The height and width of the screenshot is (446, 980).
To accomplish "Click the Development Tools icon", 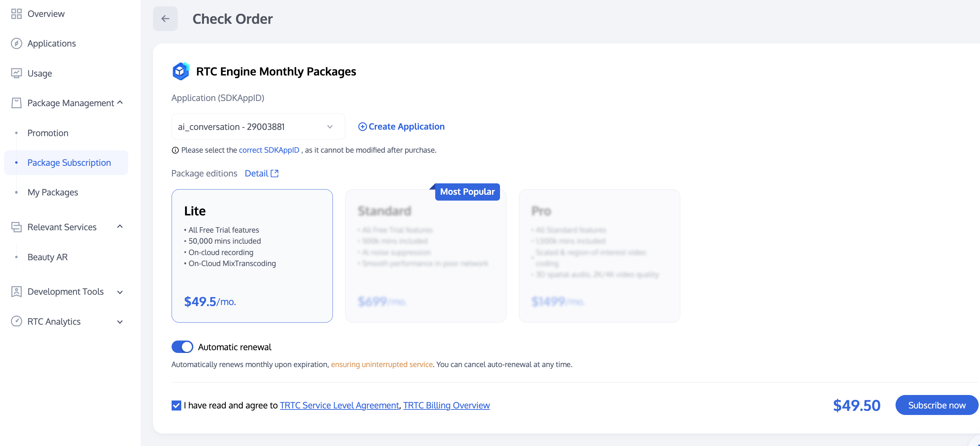I will (x=16, y=292).
